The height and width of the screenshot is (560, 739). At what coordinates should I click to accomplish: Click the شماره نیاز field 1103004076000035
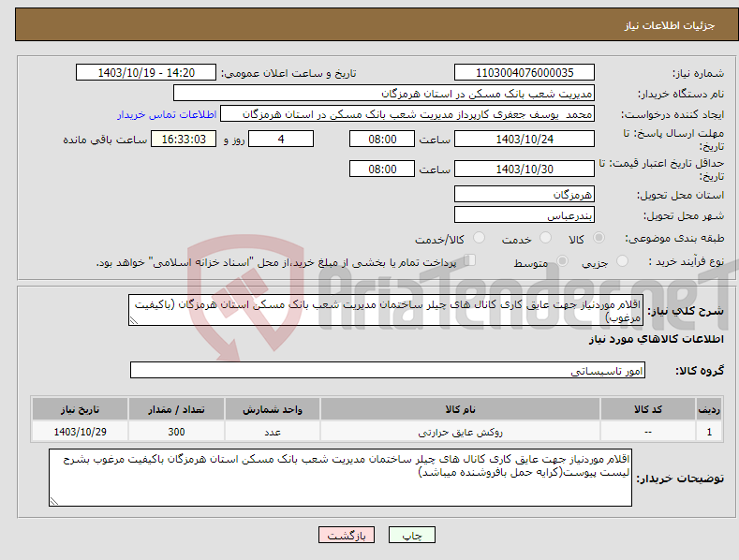525,73
